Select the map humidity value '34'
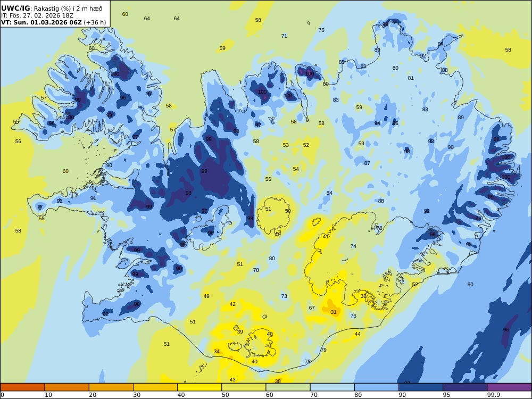Viewport: 532px width, 399px height. click(217, 352)
